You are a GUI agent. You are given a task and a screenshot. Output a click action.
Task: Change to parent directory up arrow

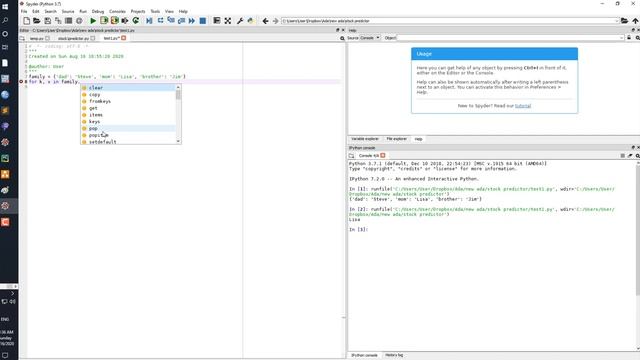(636, 21)
